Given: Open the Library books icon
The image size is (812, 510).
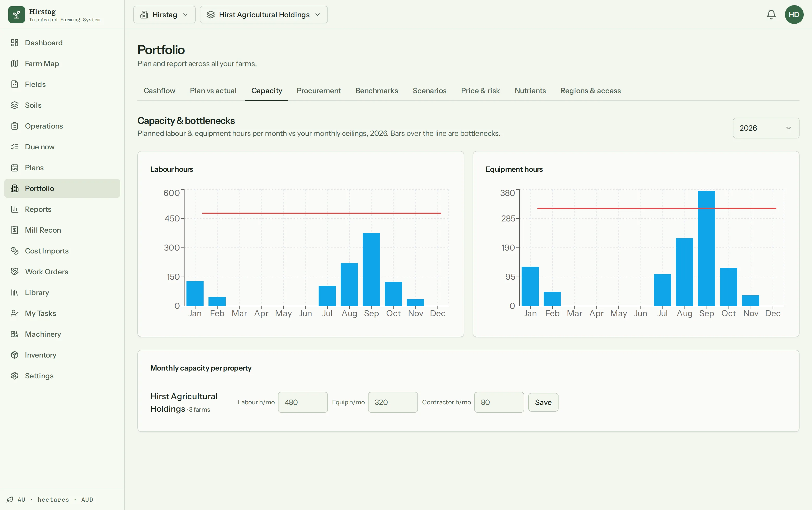Looking at the screenshot, I should [15, 292].
